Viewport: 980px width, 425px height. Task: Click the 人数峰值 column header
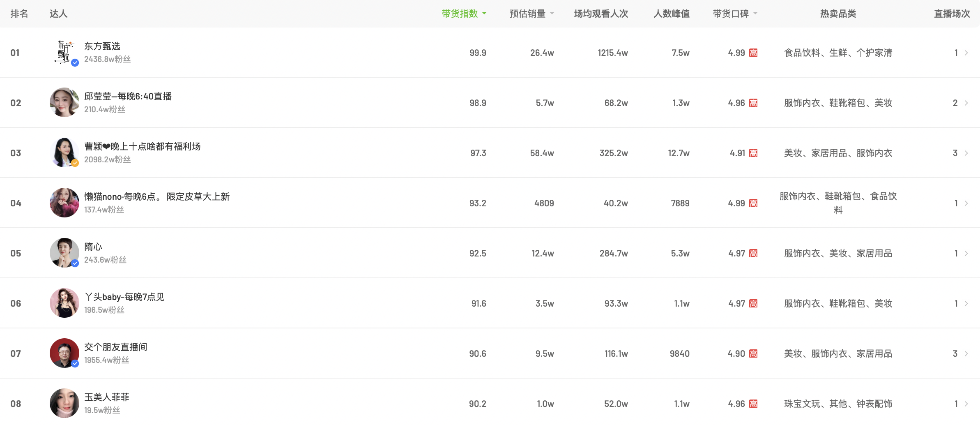click(x=672, y=14)
